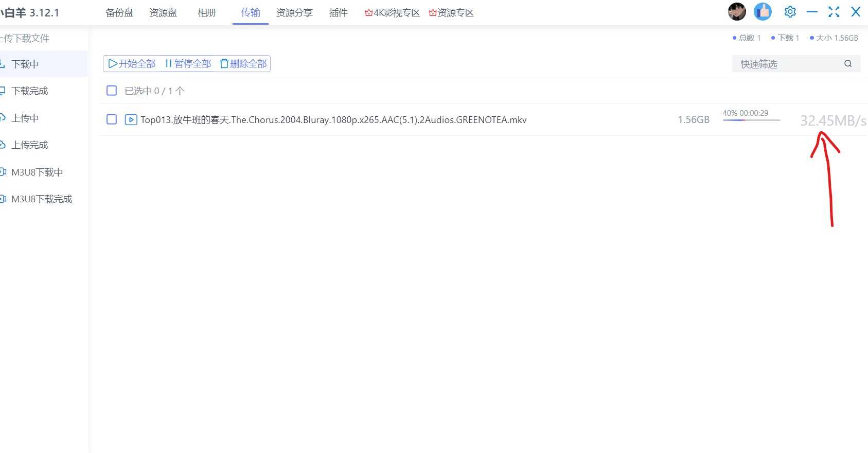The height and width of the screenshot is (453, 868).
Task: Click the 下载 1 status label
Action: point(785,38)
